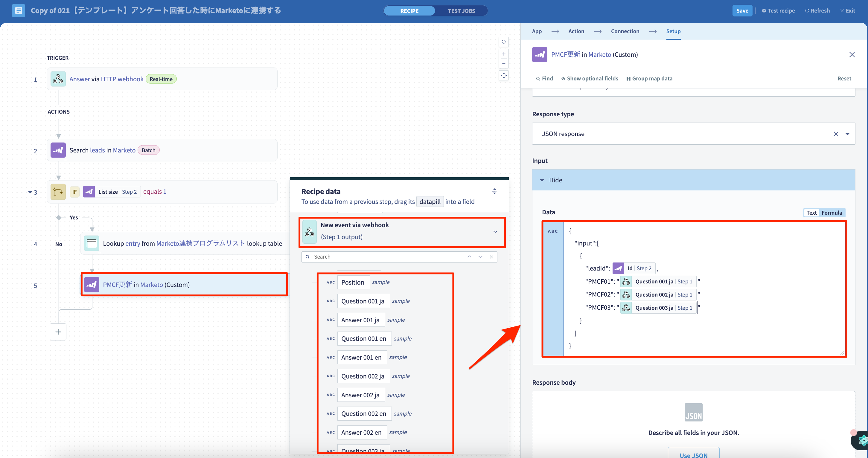This screenshot has height=458, width=868.
Task: Open step 2 Search leads in Marketo
Action: [x=162, y=150]
